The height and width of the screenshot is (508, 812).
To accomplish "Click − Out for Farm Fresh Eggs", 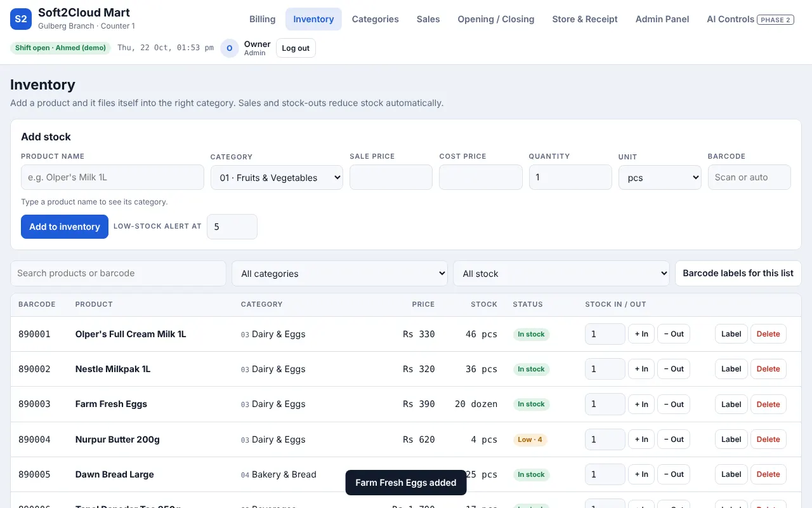I will [x=674, y=404].
